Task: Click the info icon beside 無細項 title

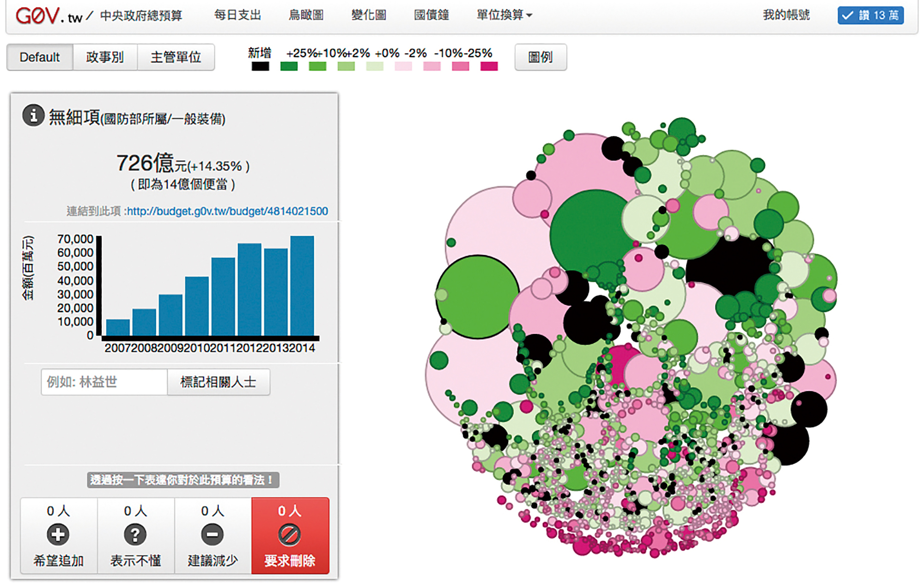Action: pos(33,115)
